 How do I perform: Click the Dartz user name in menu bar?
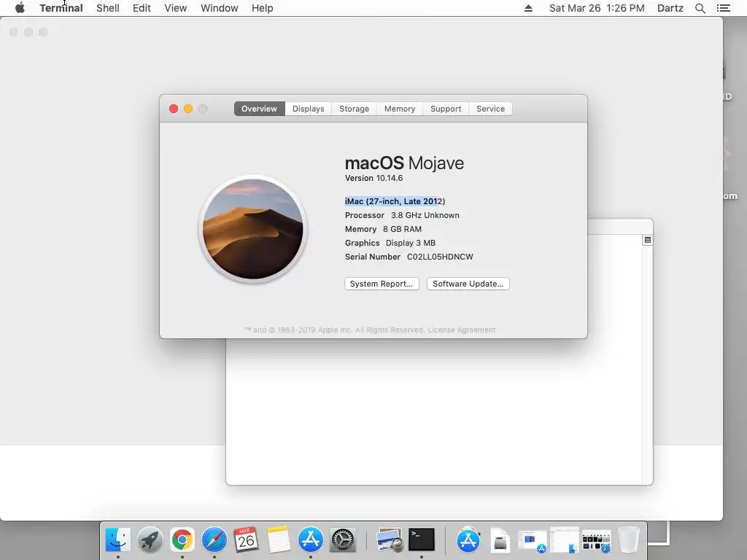[x=670, y=8]
